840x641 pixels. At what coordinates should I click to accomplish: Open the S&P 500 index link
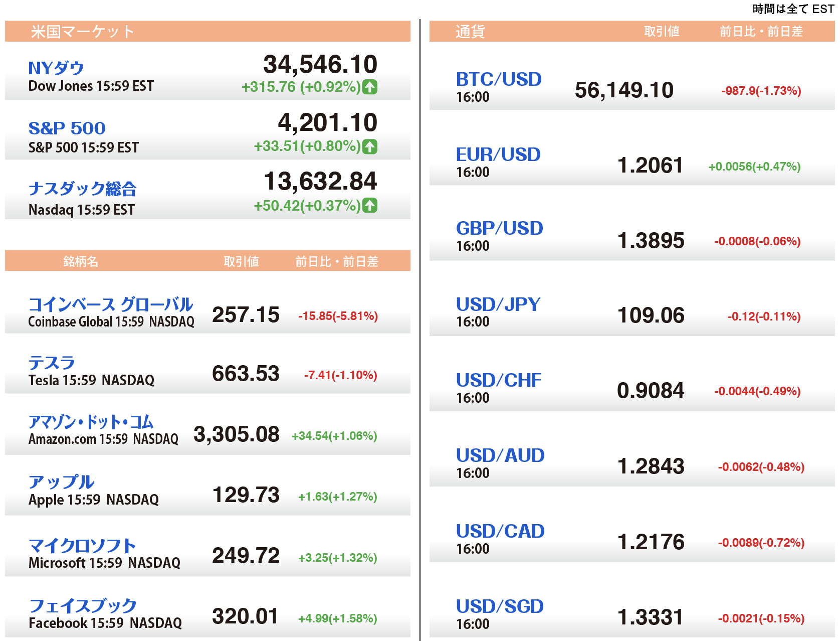click(67, 128)
